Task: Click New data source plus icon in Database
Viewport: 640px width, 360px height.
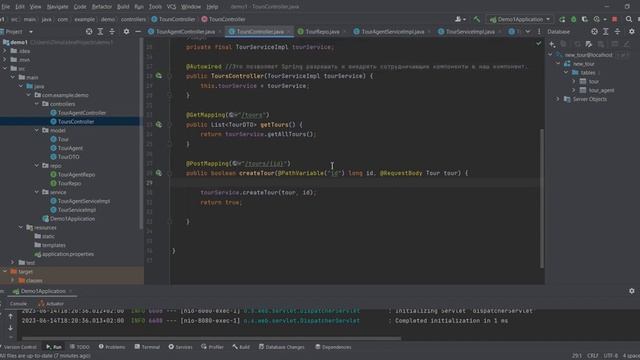Action: (552, 44)
